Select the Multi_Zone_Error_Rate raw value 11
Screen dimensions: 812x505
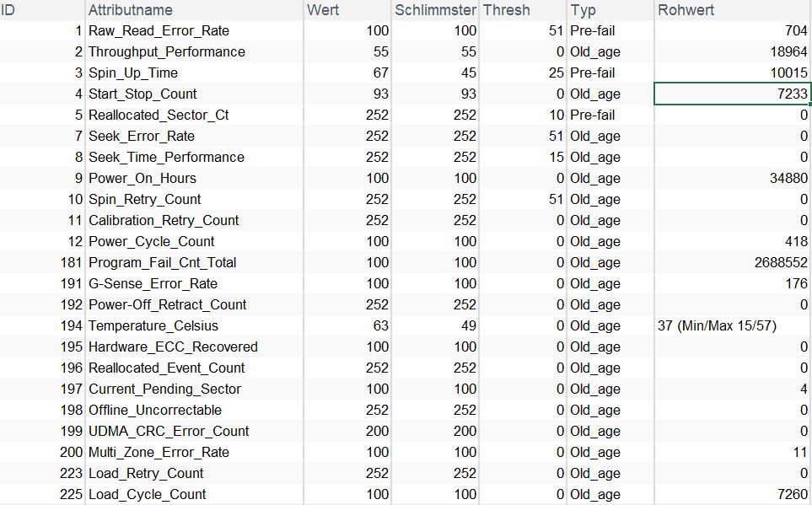point(799,453)
